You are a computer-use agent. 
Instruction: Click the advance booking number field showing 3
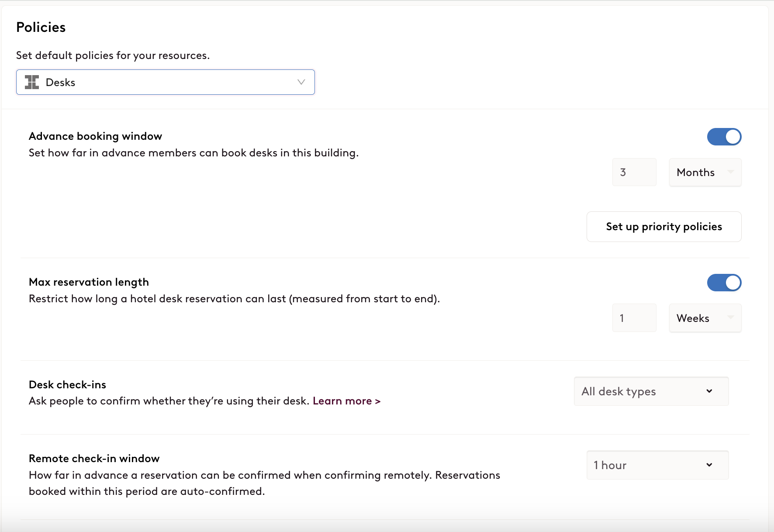634,172
